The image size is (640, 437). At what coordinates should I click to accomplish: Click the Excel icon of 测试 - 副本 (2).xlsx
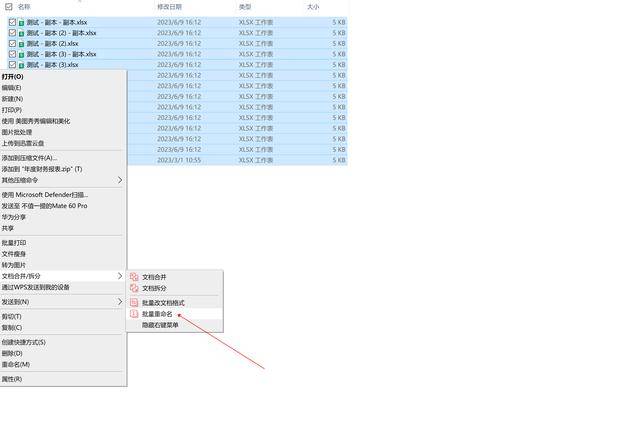coord(21,44)
